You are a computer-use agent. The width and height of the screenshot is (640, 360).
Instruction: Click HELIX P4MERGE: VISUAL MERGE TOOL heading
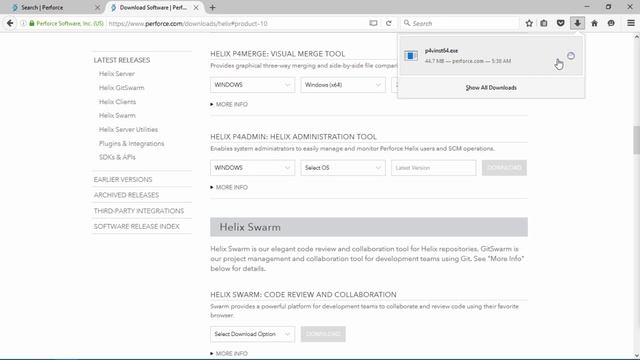coord(278,54)
